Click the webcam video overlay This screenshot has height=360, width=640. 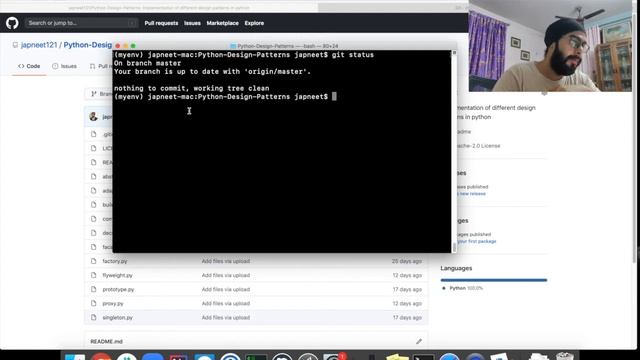(x=550, y=46)
